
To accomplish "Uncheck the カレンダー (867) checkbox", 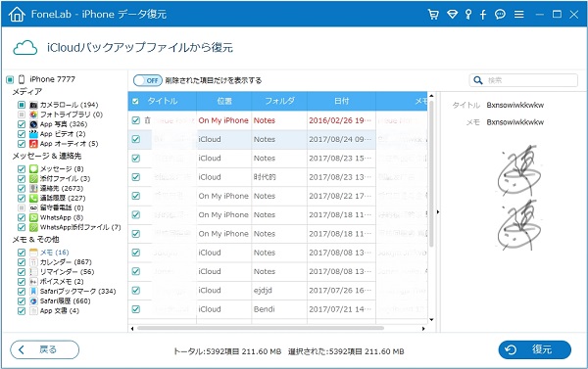I will coord(22,262).
